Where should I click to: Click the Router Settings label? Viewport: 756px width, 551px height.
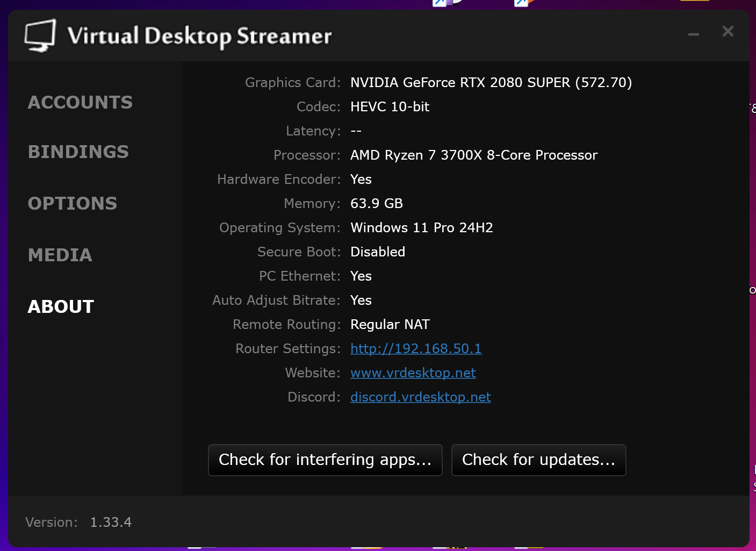tap(288, 348)
